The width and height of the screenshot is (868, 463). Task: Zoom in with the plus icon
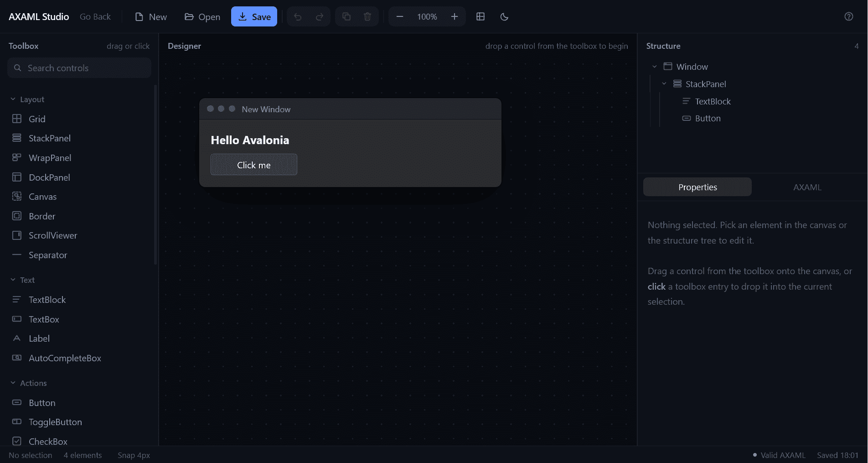[x=455, y=17]
